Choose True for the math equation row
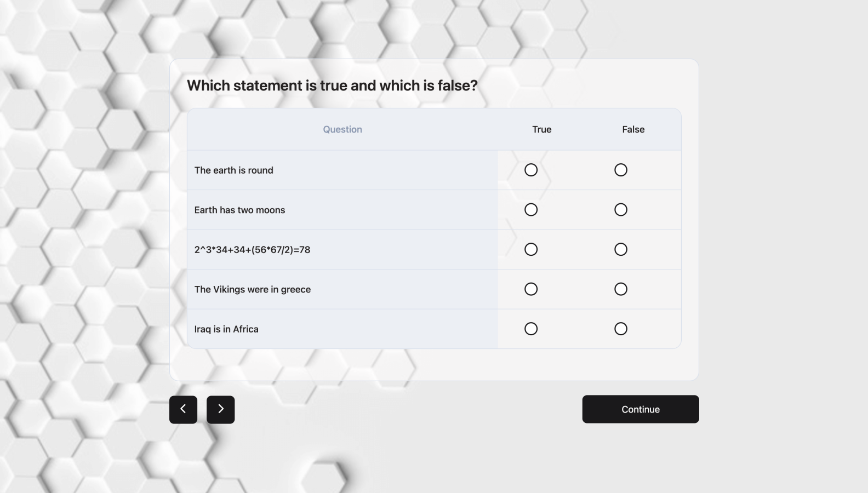 [x=531, y=249]
